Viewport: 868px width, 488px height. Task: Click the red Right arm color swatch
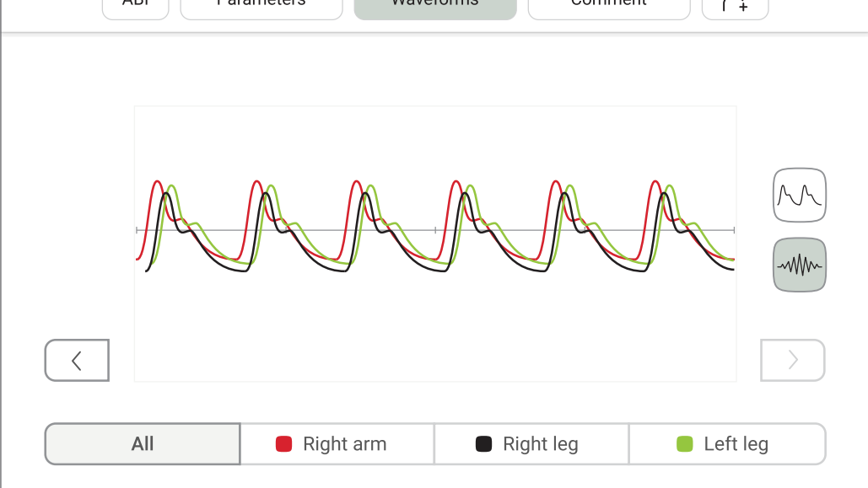pyautogui.click(x=283, y=443)
